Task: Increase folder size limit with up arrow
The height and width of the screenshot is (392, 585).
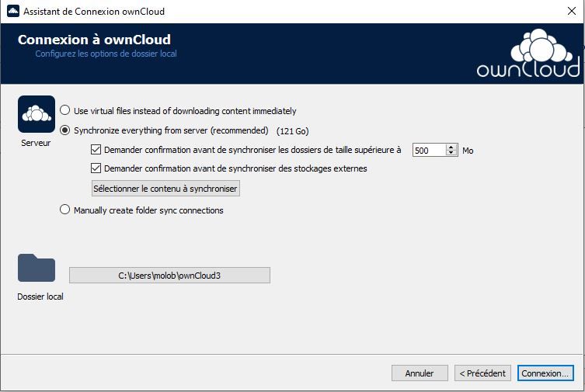Action: click(451, 147)
